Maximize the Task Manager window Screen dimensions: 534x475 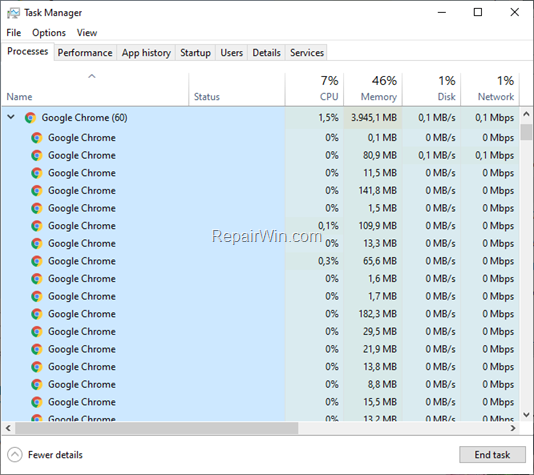[x=478, y=13]
